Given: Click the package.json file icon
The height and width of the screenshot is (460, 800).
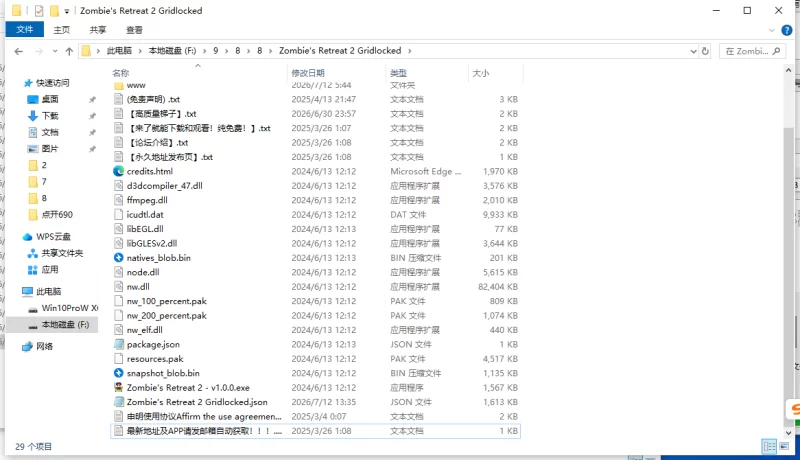Looking at the screenshot, I should 118,344.
